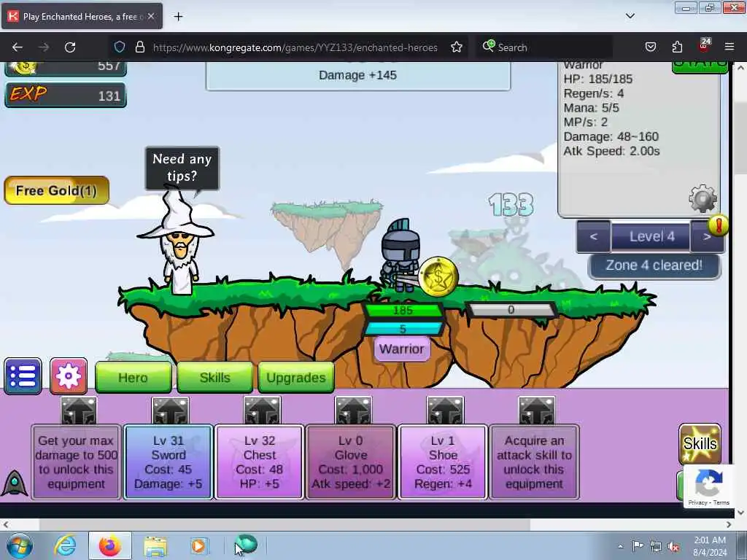This screenshot has width=747, height=560.
Task: Click the Firefox Search box
Action: click(x=543, y=47)
